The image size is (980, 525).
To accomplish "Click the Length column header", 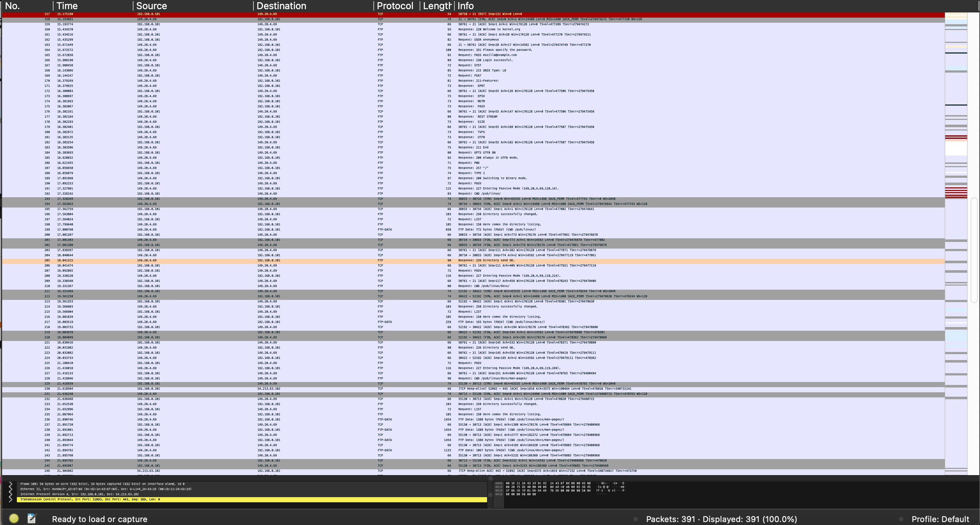I will coord(436,6).
